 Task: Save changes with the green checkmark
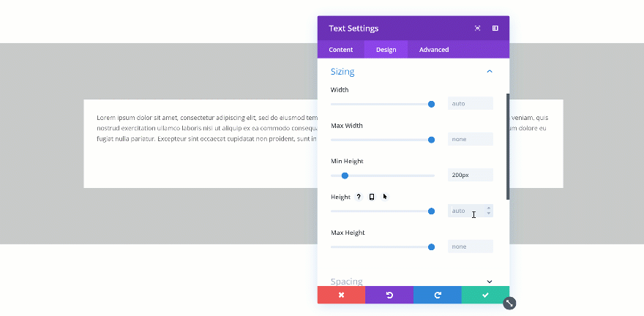(x=485, y=295)
